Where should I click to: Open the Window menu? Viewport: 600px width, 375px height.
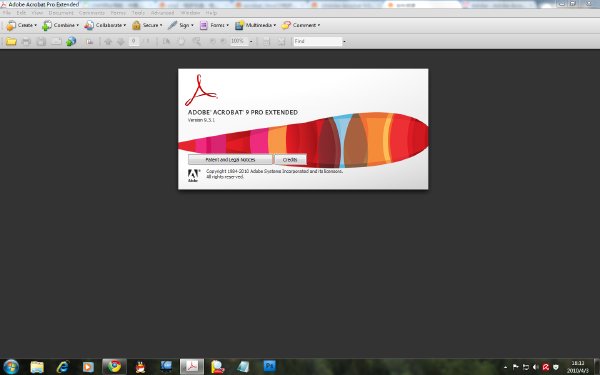tap(190, 13)
